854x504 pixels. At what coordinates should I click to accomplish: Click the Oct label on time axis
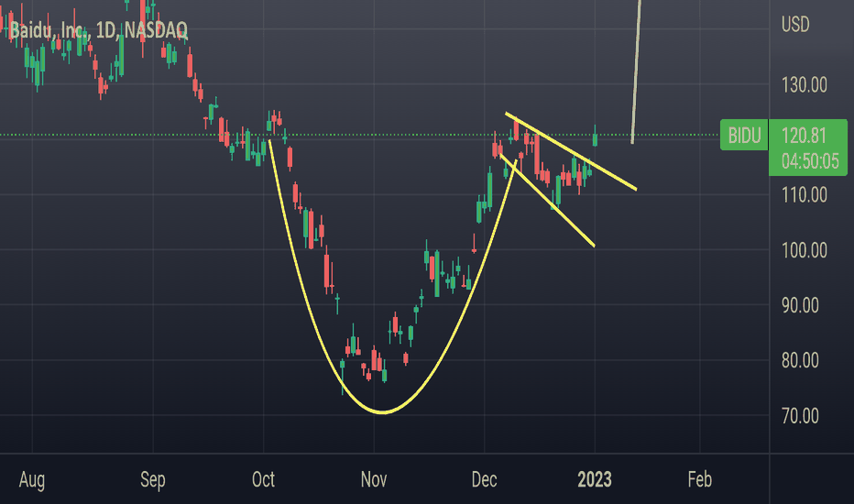[x=263, y=479]
